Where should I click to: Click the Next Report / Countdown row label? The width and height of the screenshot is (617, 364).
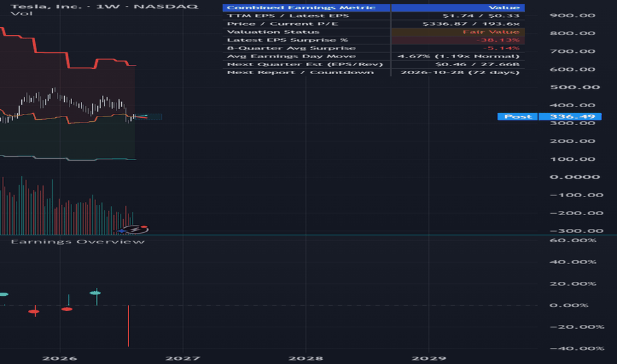(x=301, y=72)
